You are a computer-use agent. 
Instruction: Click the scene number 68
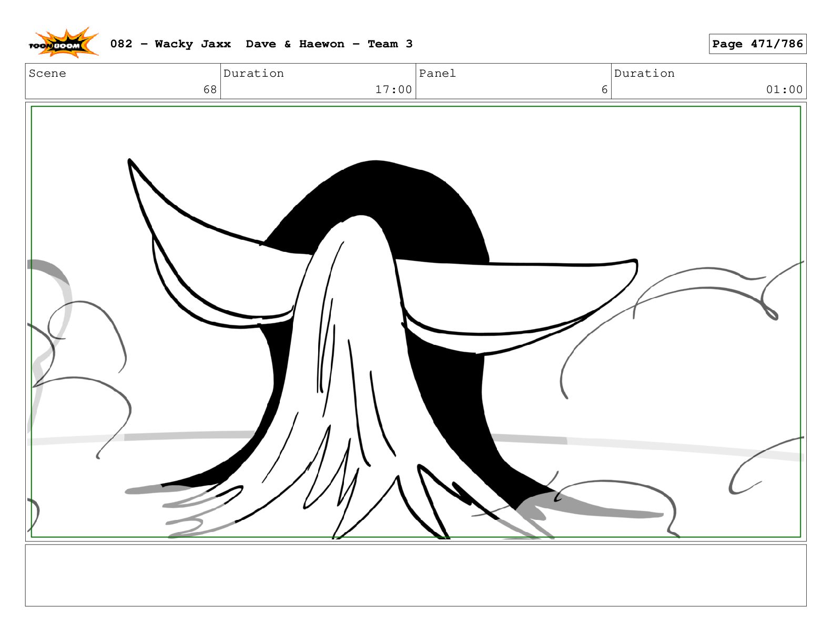[x=210, y=89]
